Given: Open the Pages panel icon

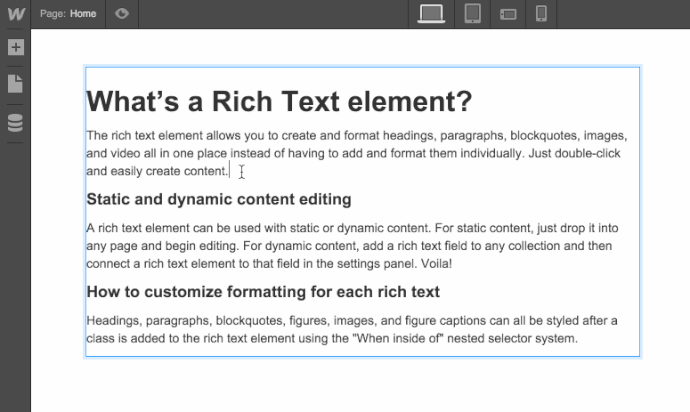Looking at the screenshot, I should point(15,84).
